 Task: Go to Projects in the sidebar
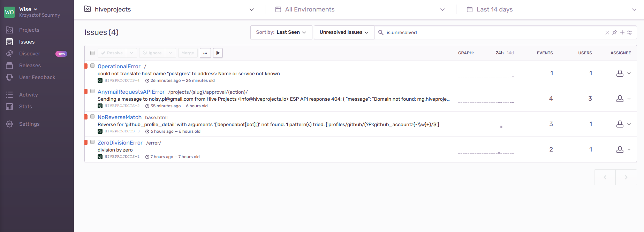tap(29, 30)
